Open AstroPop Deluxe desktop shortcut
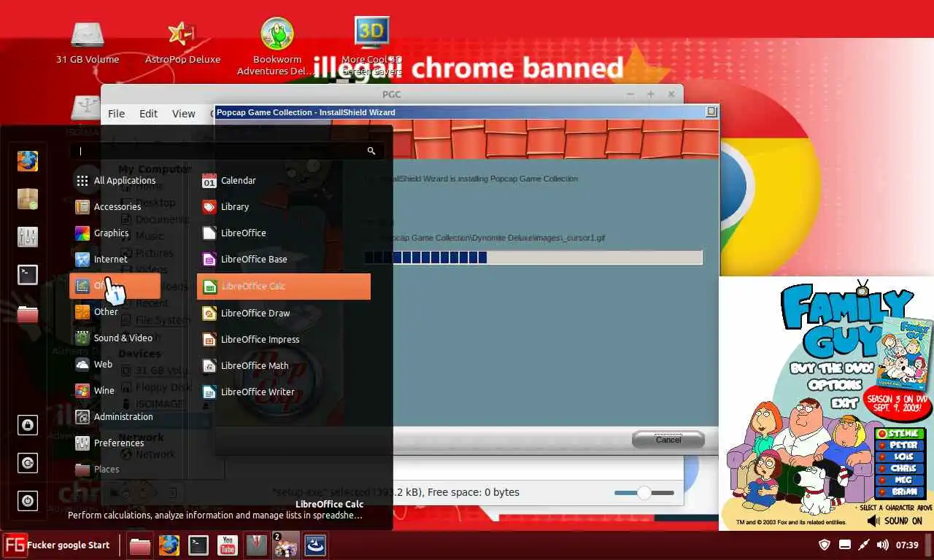Image resolution: width=934 pixels, height=560 pixels. point(182,44)
